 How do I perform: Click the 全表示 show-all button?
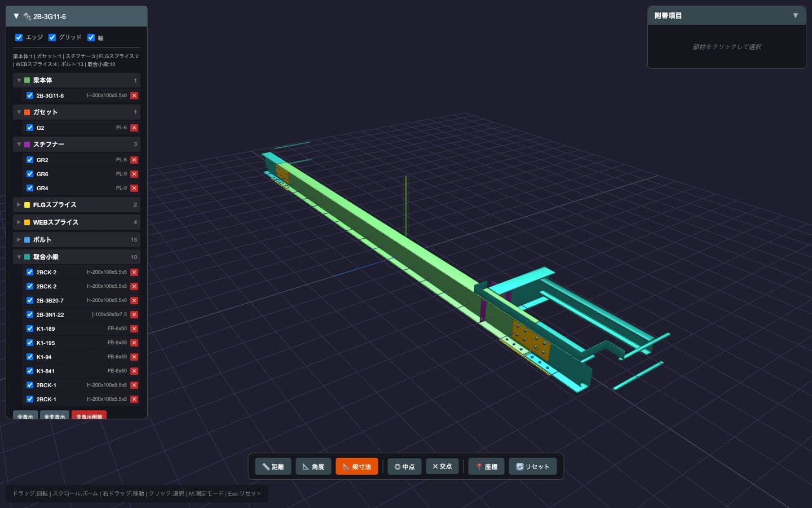tap(25, 416)
